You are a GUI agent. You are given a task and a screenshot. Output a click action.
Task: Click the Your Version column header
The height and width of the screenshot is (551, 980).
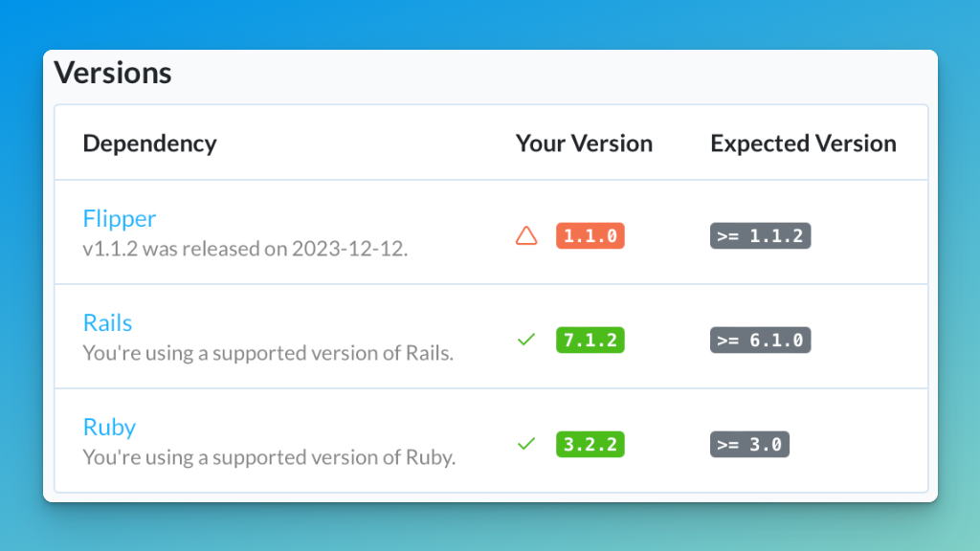[x=584, y=143]
